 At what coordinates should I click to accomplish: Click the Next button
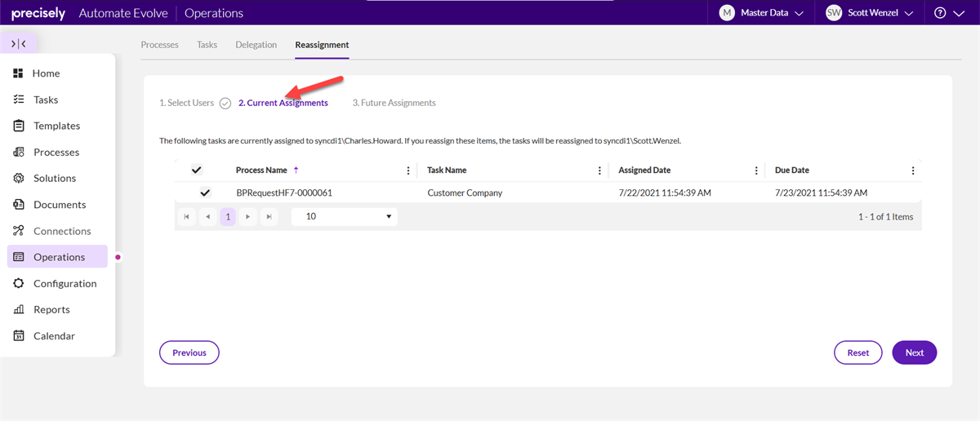[x=915, y=352]
